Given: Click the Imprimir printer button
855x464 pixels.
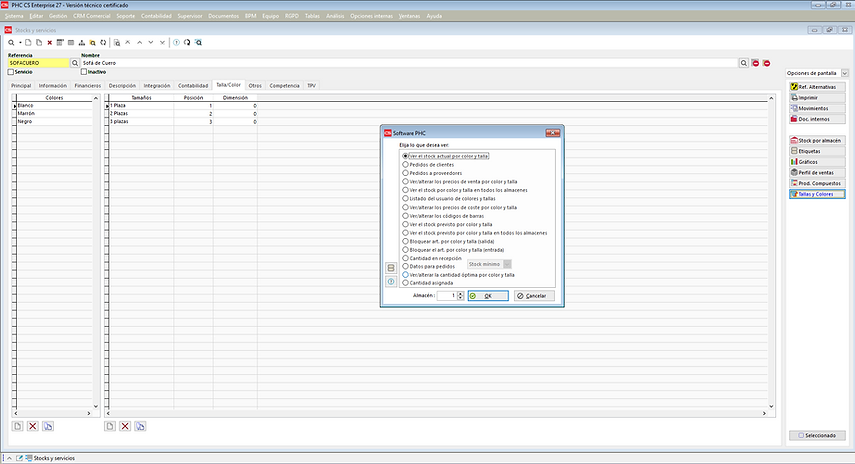Looking at the screenshot, I should click(817, 98).
